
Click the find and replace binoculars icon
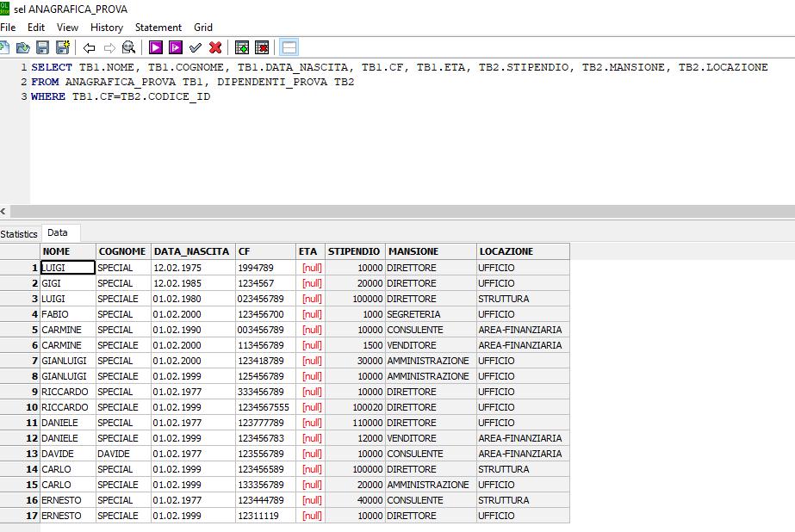point(129,47)
